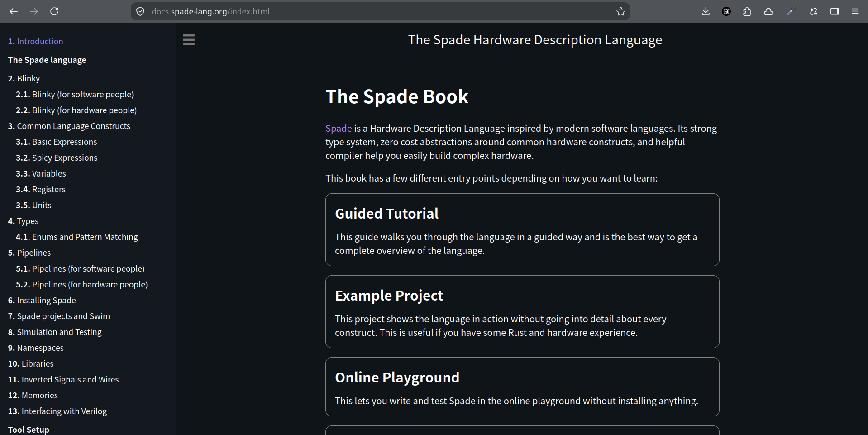Open the Online Playground card
This screenshot has height=435, width=868.
pyautogui.click(x=522, y=387)
